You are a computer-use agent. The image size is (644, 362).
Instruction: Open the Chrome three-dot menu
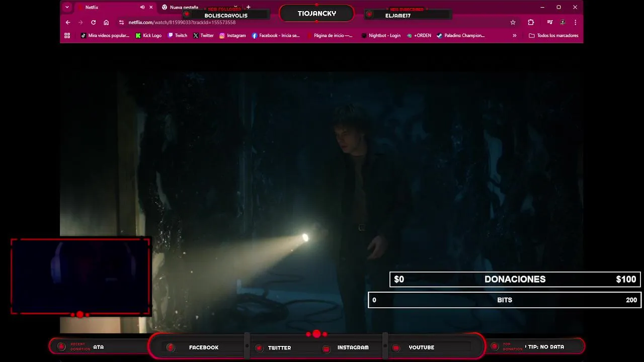575,22
